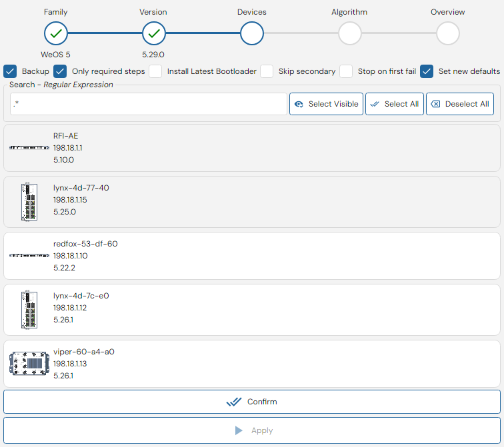Click IP address 198.18.1.1

coord(68,148)
